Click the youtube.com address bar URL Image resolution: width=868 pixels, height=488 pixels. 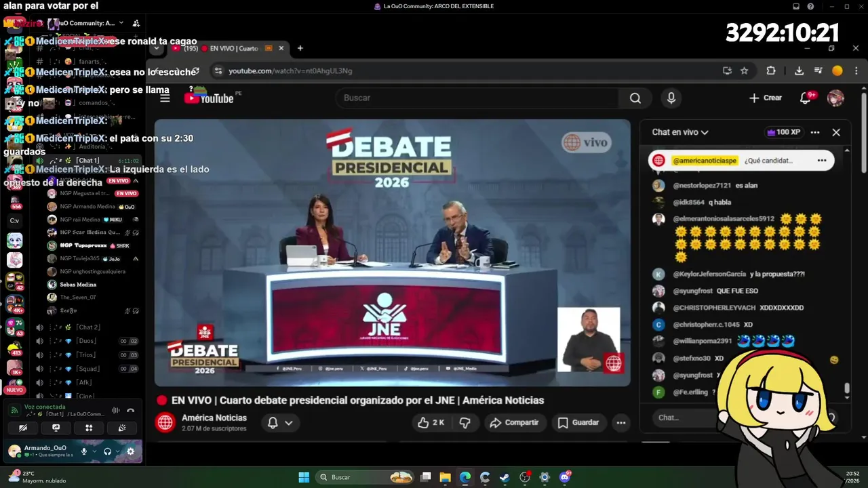pos(290,70)
